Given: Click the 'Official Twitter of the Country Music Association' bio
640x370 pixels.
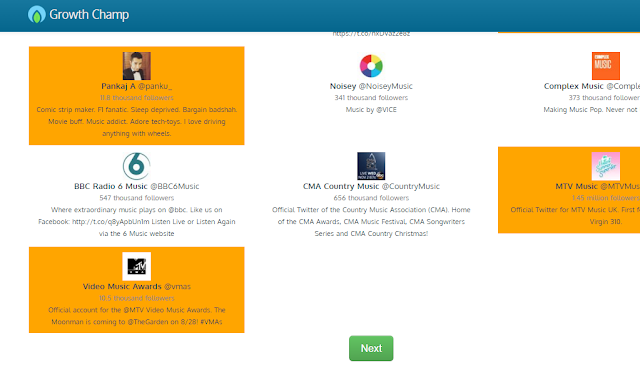Looking at the screenshot, I should pyautogui.click(x=371, y=222).
